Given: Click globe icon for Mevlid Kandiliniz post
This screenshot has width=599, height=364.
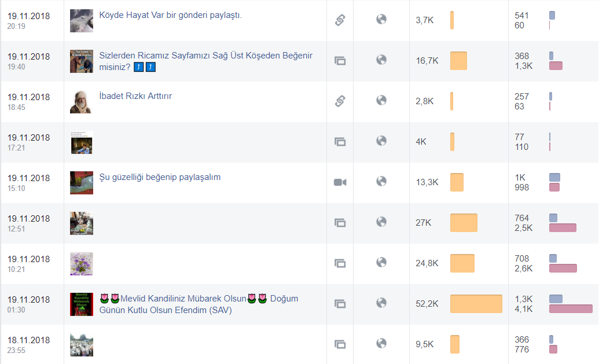Looking at the screenshot, I should (x=381, y=303).
